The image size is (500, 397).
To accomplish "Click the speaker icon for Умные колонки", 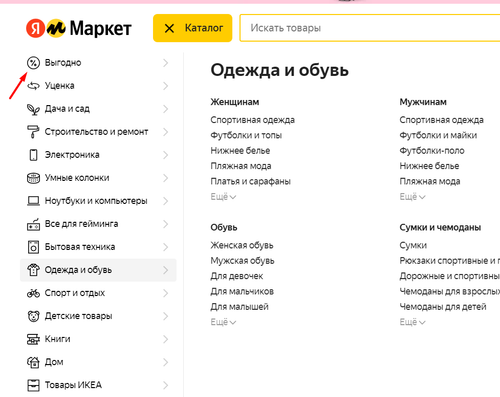I will [33, 178].
